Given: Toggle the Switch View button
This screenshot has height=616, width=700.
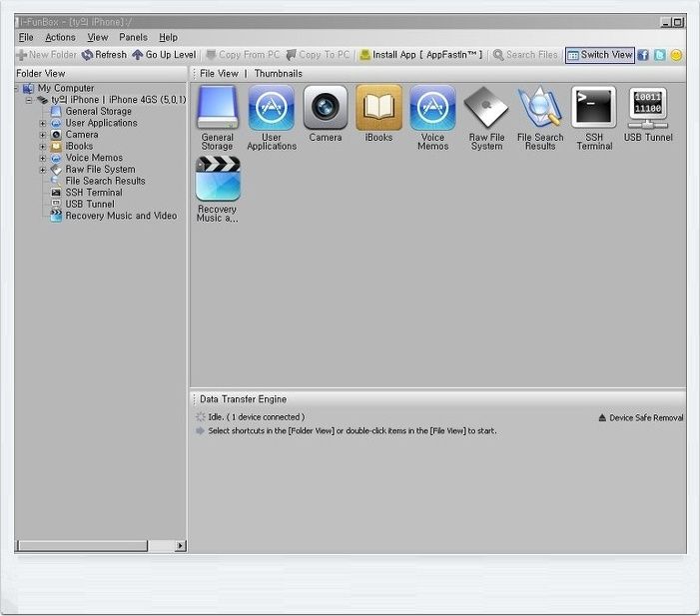Looking at the screenshot, I should 599,55.
